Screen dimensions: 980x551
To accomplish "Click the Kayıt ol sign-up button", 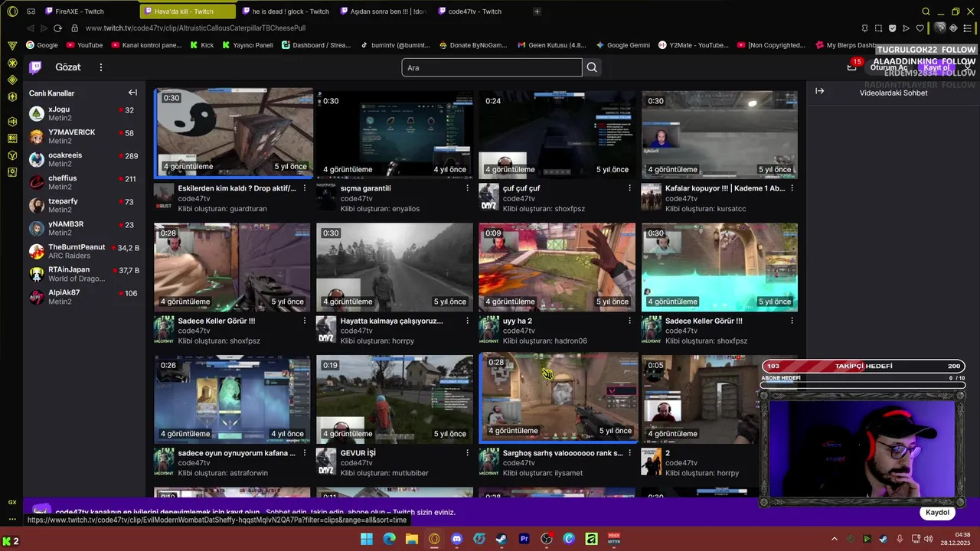I will (x=936, y=67).
